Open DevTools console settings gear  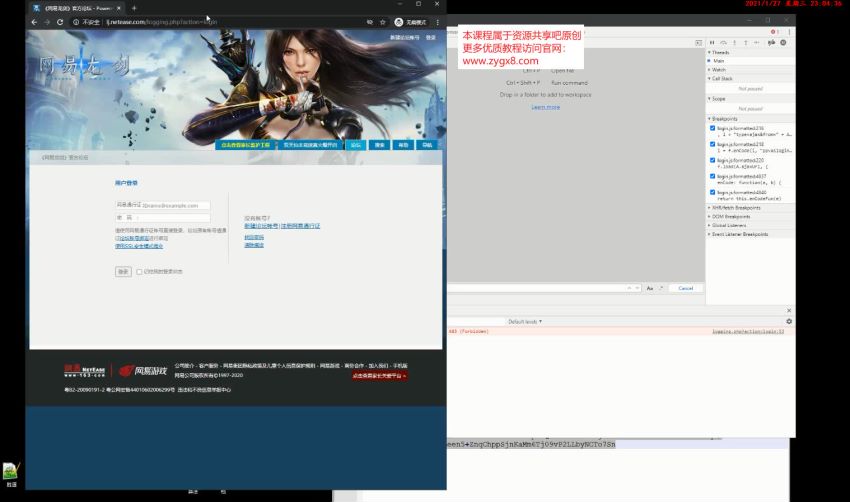pyautogui.click(x=789, y=321)
